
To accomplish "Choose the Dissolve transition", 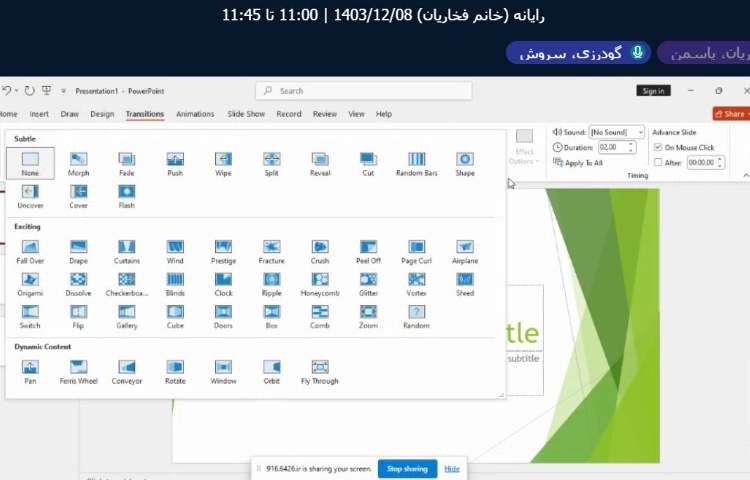I will (x=78, y=284).
